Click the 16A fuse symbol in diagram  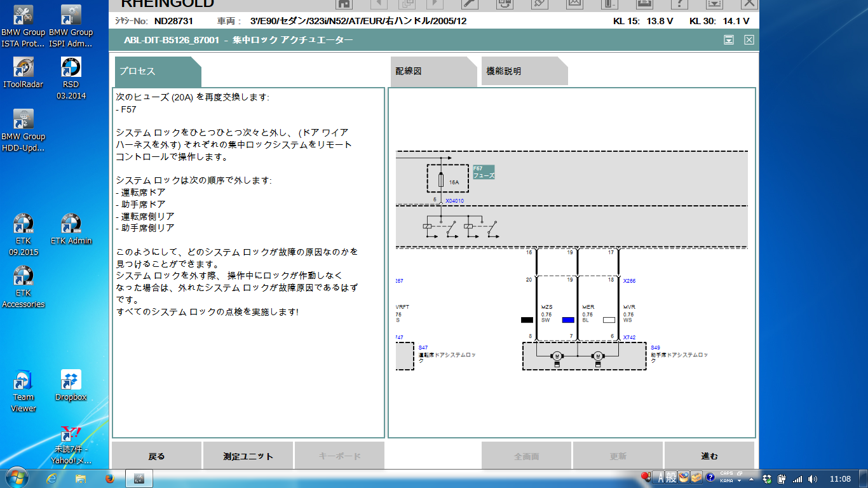point(442,181)
